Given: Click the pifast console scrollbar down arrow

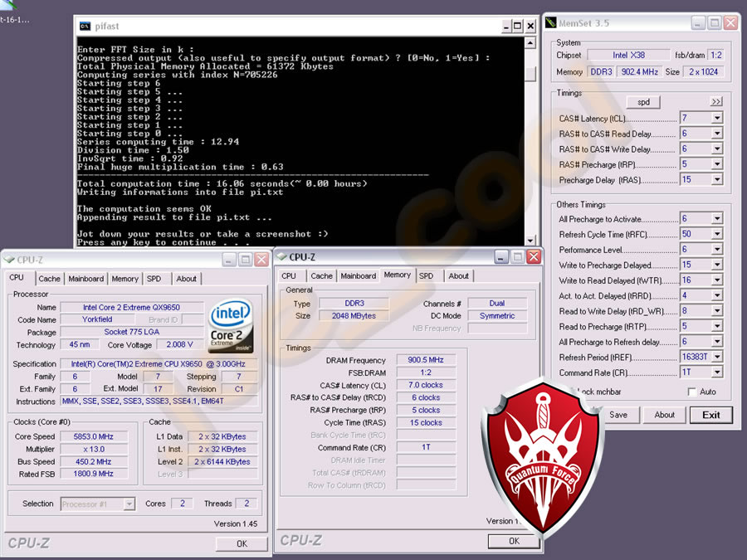Looking at the screenshot, I should (x=530, y=241).
